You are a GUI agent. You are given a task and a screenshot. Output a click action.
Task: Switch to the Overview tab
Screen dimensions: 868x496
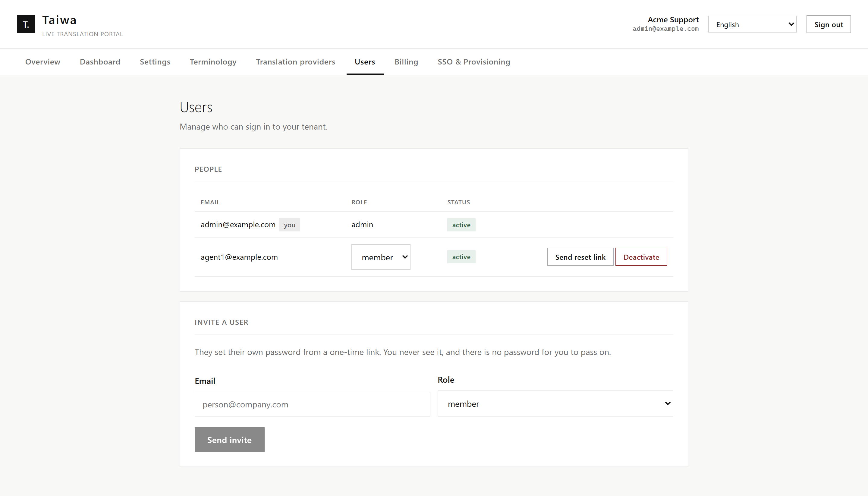click(42, 62)
